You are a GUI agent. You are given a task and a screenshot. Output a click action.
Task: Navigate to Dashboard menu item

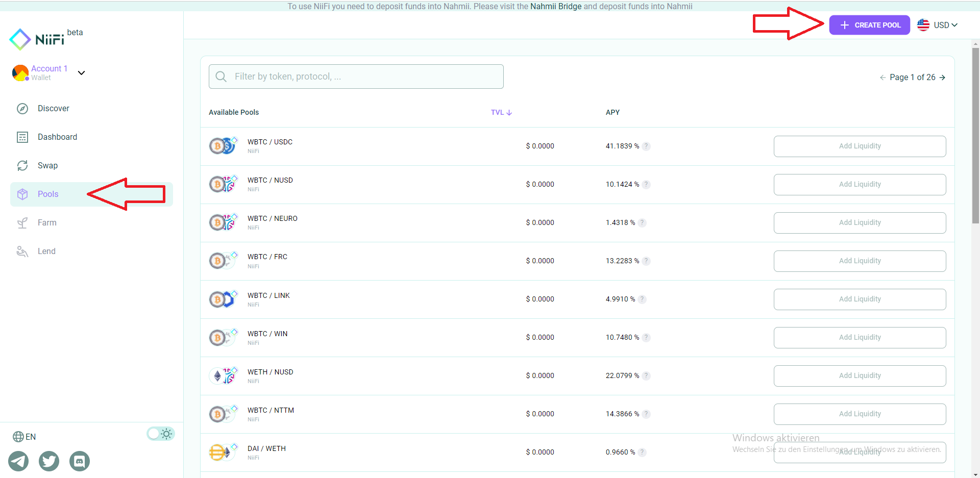tap(91, 137)
